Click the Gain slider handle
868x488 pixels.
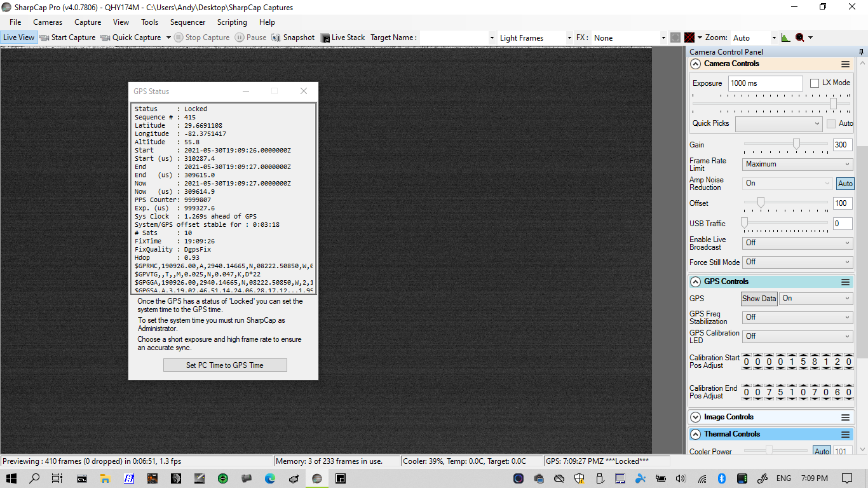(796, 144)
